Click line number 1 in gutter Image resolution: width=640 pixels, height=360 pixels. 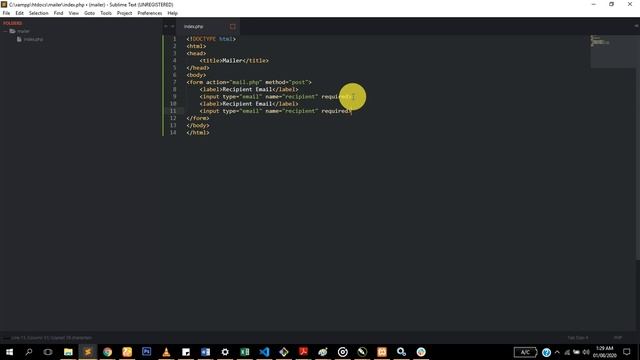pos(174,39)
